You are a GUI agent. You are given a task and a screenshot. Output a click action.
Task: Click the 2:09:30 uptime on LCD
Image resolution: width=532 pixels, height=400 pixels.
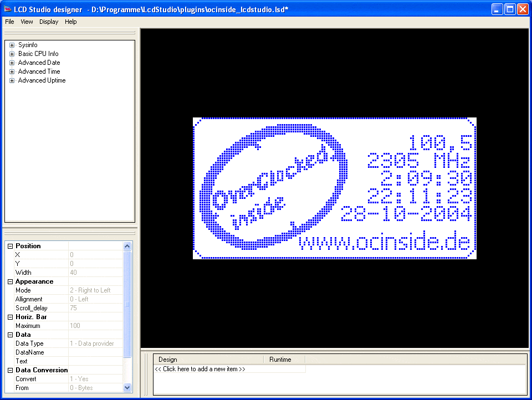[426, 178]
